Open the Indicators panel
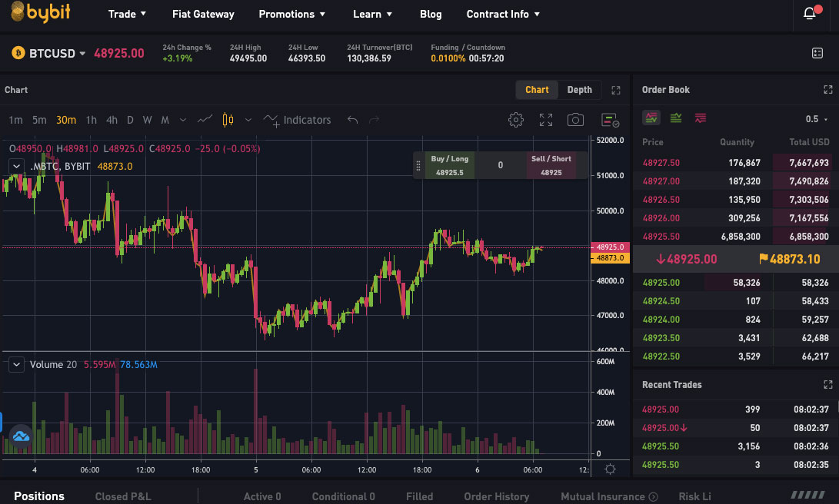Image resolution: width=839 pixels, height=504 pixels. pos(297,120)
